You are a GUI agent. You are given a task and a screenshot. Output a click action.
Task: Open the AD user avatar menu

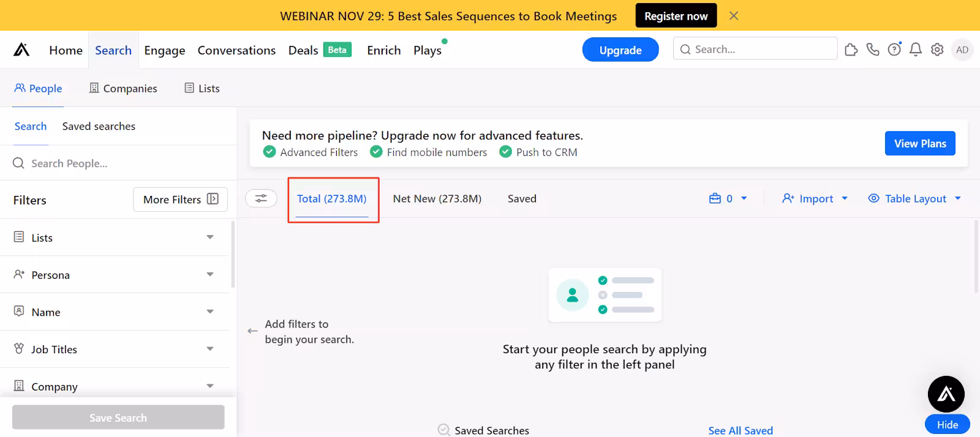(x=962, y=50)
